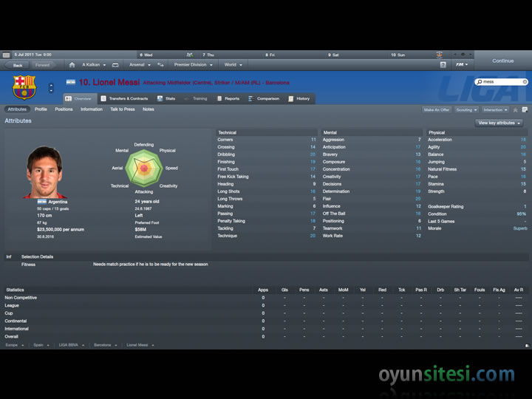Click the Forward navigation button
This screenshot has width=532, height=399.
pyautogui.click(x=42, y=65)
